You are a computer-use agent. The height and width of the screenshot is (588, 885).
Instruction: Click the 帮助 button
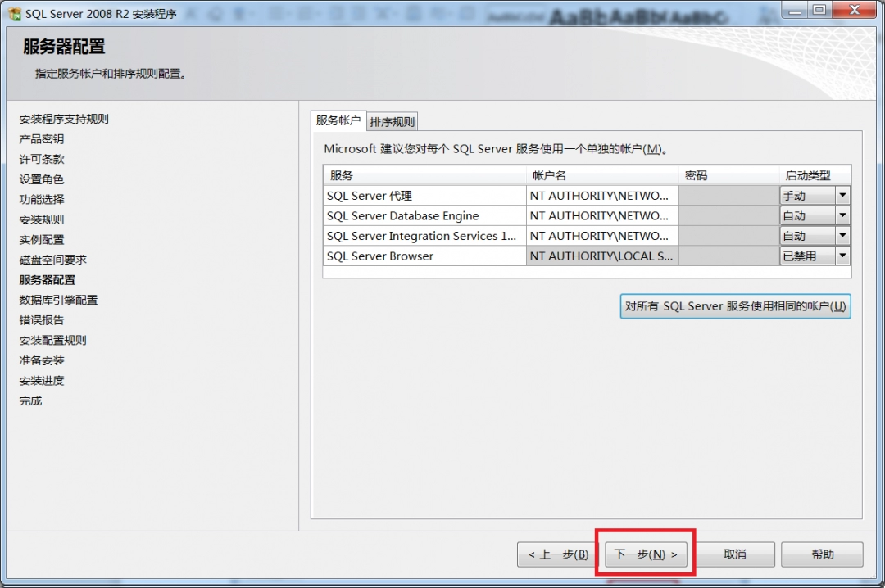pos(822,554)
